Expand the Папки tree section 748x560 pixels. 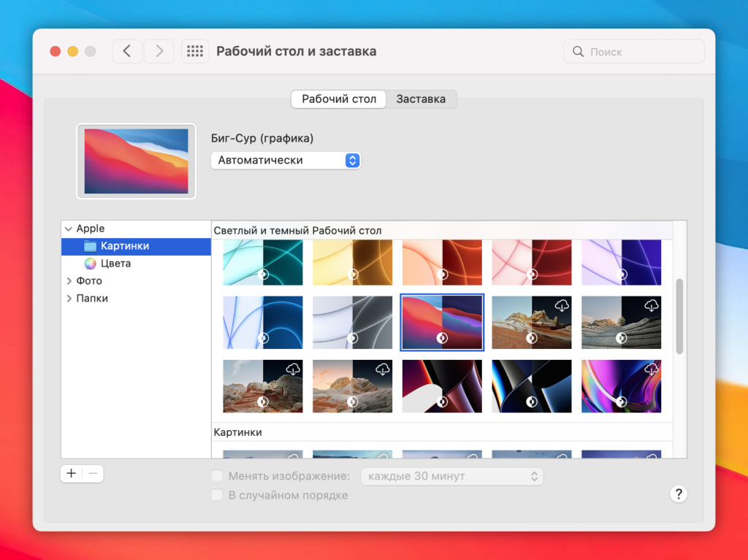click(69, 299)
